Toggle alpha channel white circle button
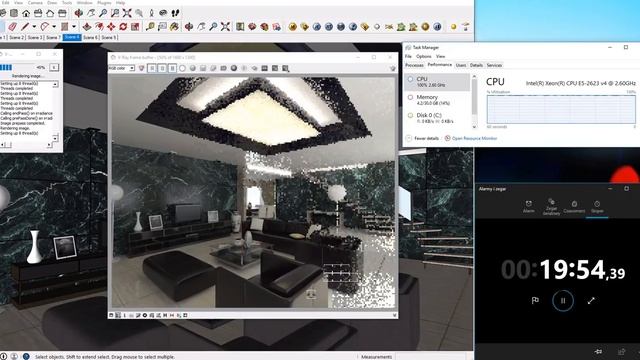640x360 pixels. point(182,68)
